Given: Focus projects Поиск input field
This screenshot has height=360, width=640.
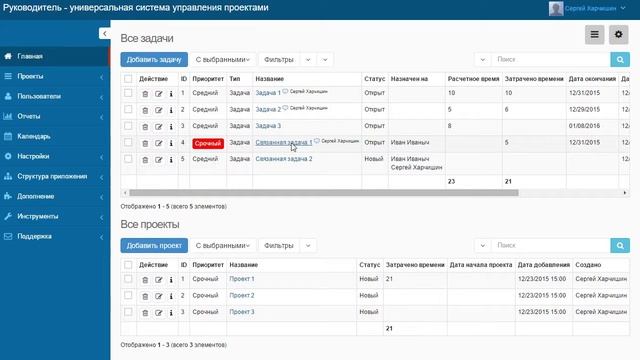Looking at the screenshot, I should (551, 246).
